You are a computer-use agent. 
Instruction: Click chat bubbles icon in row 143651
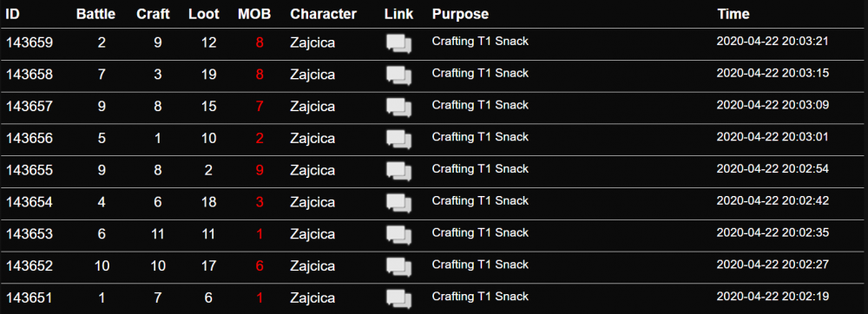click(x=398, y=299)
